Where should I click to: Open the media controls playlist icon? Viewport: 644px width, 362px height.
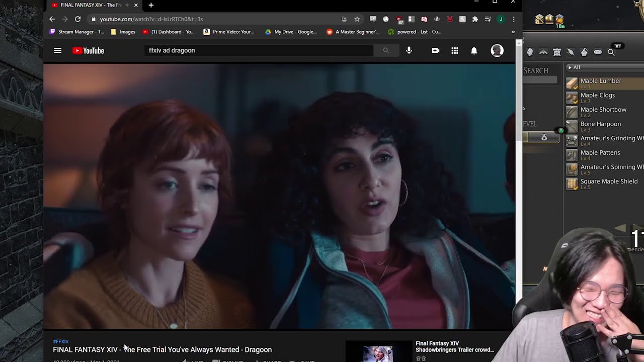coord(488,19)
